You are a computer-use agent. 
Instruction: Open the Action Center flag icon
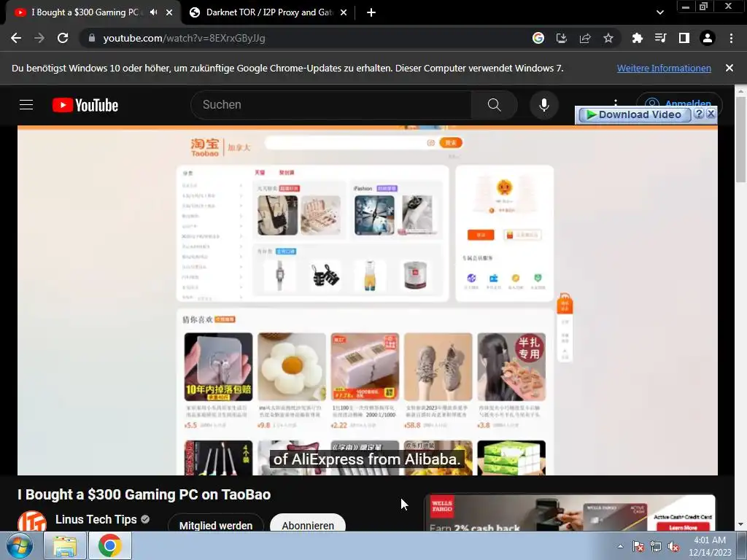[638, 546]
